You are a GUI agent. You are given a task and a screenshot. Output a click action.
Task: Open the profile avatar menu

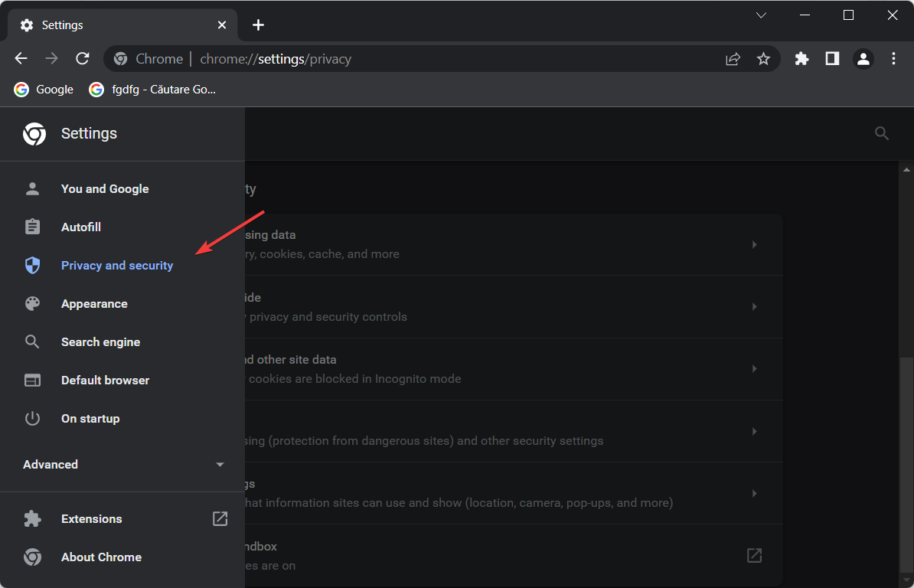[x=863, y=59]
